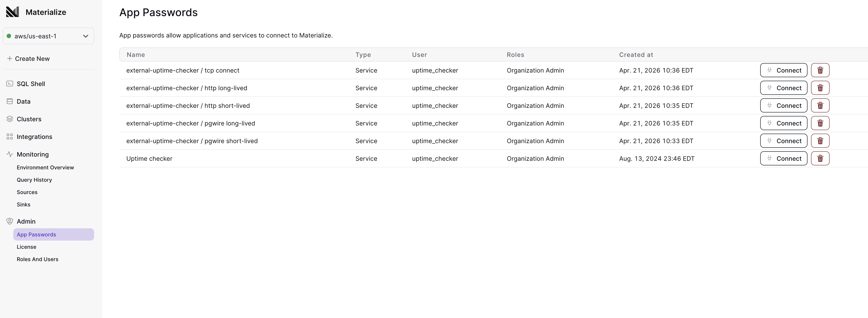Click the Clusters layers icon
Screen dimensions: 868x318
[10, 119]
